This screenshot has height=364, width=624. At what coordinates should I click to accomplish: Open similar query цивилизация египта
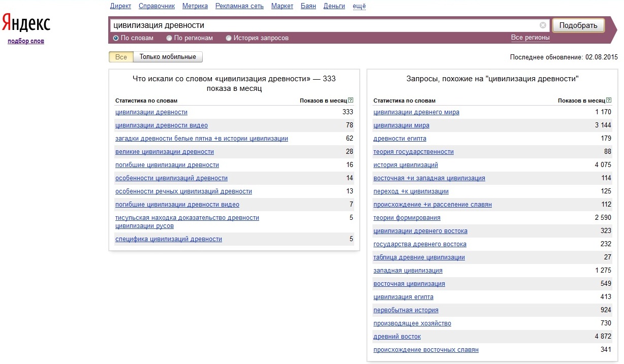click(x=403, y=297)
